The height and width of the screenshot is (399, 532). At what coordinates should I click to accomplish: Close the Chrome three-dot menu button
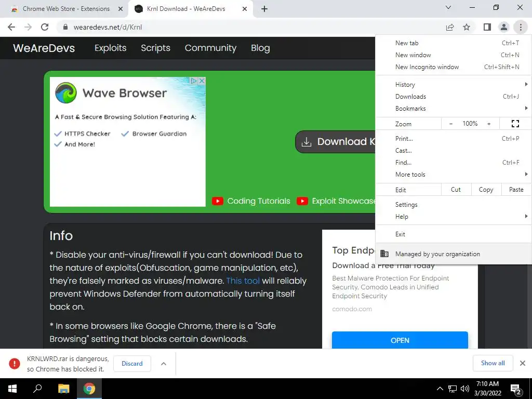pos(521,27)
